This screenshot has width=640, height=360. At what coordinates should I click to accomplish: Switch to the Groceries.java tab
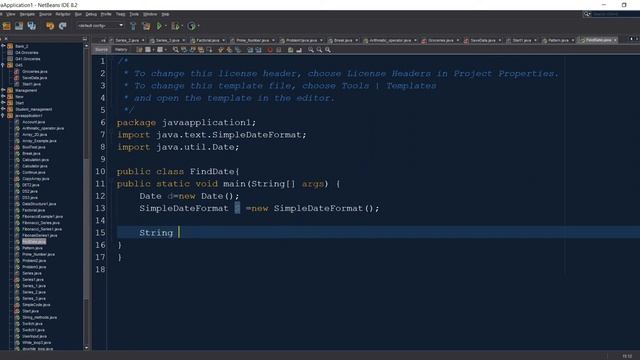coord(440,40)
